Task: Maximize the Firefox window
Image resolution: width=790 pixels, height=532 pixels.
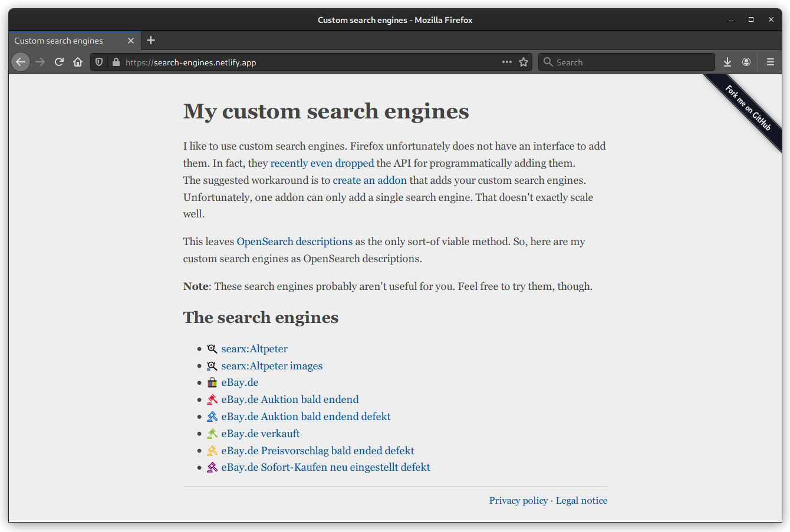Action: coord(751,20)
